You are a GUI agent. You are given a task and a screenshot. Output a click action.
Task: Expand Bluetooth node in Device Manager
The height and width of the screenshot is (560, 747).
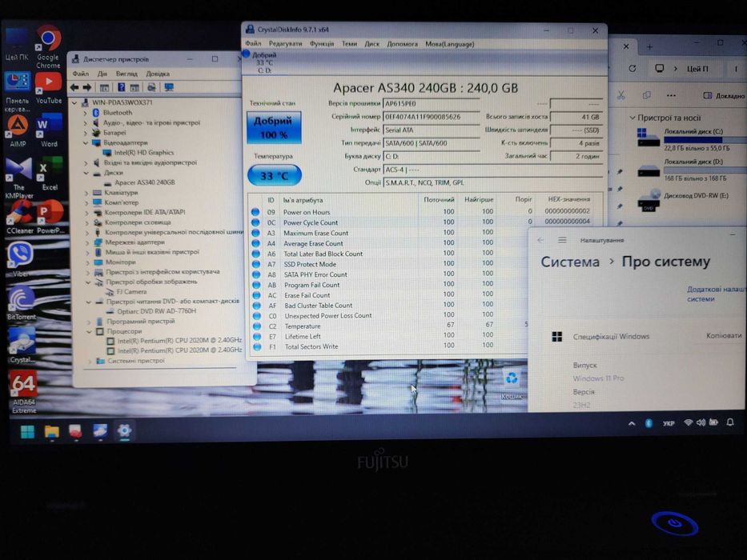point(86,113)
